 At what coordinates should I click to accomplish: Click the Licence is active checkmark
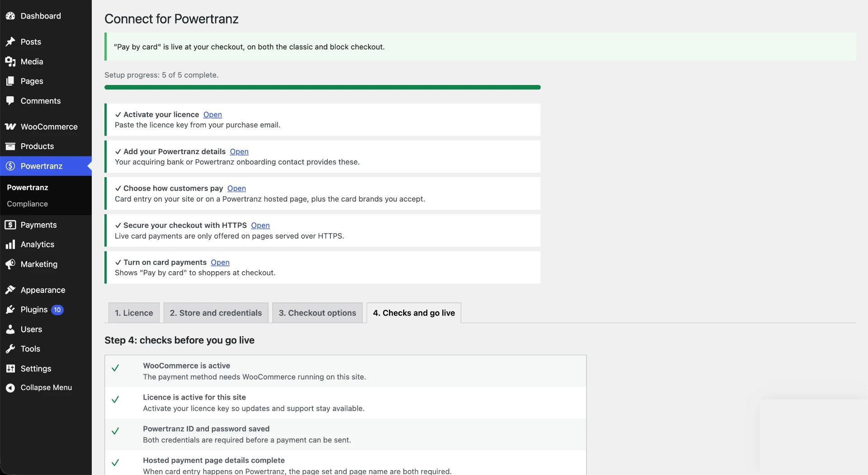(115, 400)
